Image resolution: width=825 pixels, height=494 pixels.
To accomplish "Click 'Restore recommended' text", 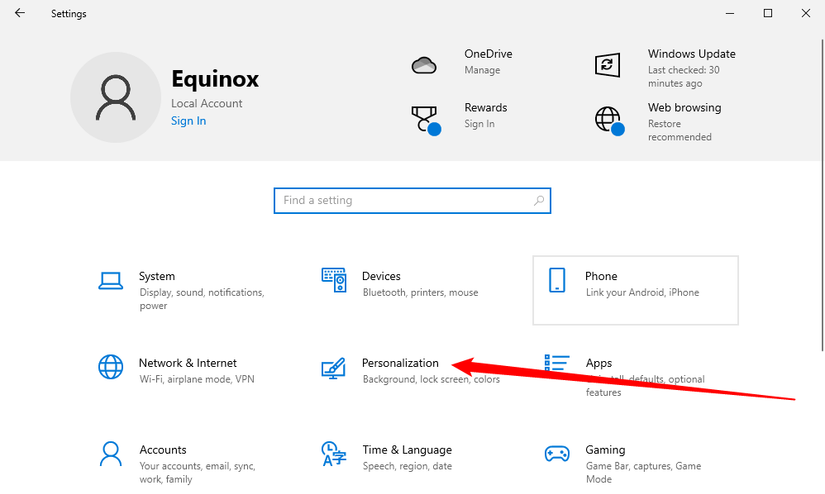I will 679,130.
